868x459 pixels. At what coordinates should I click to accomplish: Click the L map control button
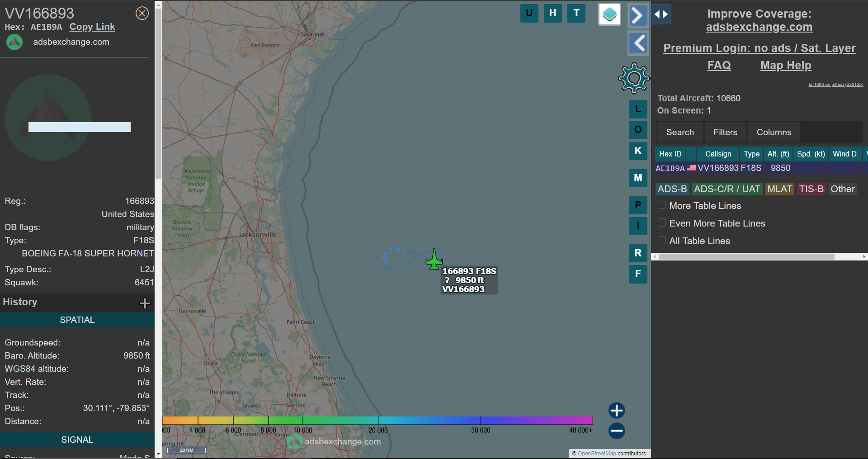pyautogui.click(x=638, y=109)
